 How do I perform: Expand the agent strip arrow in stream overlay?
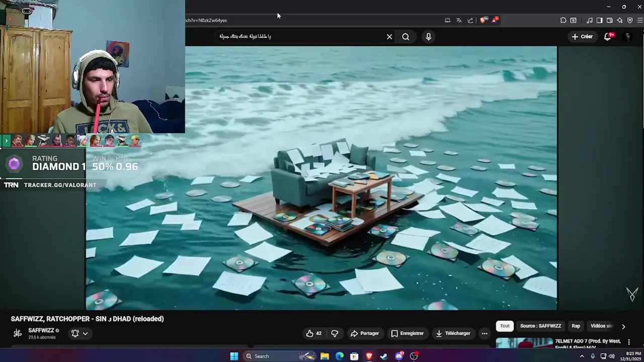(x=6, y=141)
